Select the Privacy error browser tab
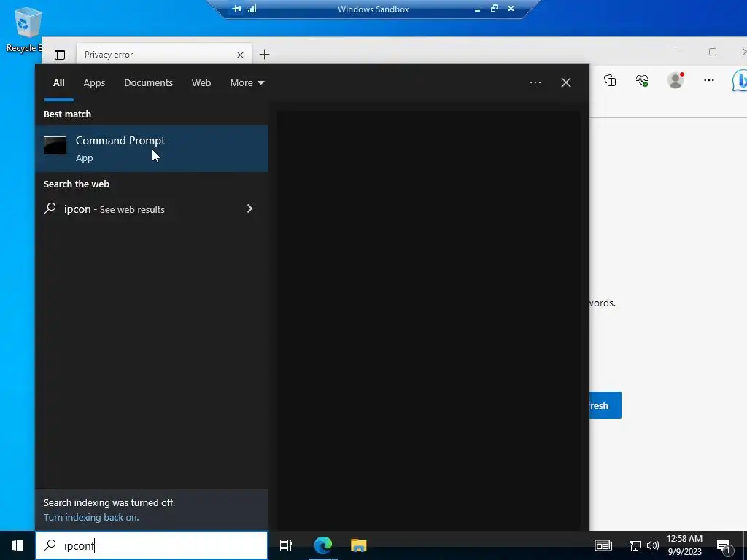This screenshot has width=747, height=560. 164,54
